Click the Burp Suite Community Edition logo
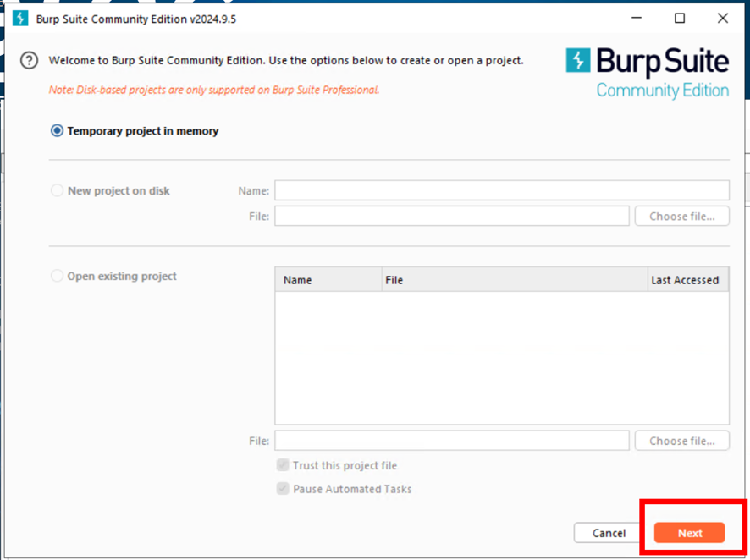This screenshot has height=560, width=750. [x=648, y=73]
